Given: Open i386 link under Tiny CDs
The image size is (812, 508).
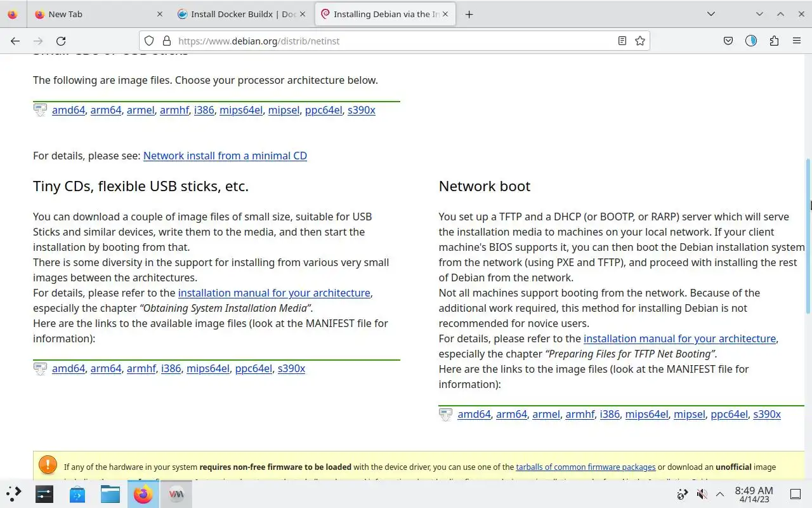Looking at the screenshot, I should point(171,368).
